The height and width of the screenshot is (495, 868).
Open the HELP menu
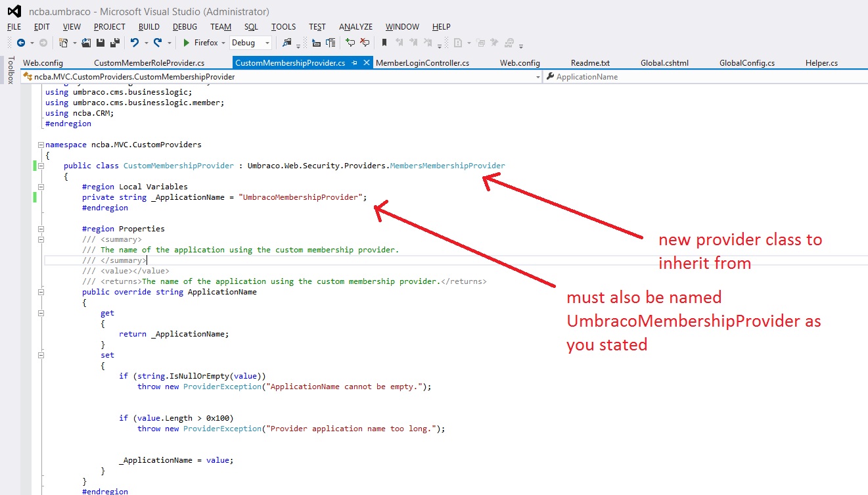pyautogui.click(x=442, y=27)
